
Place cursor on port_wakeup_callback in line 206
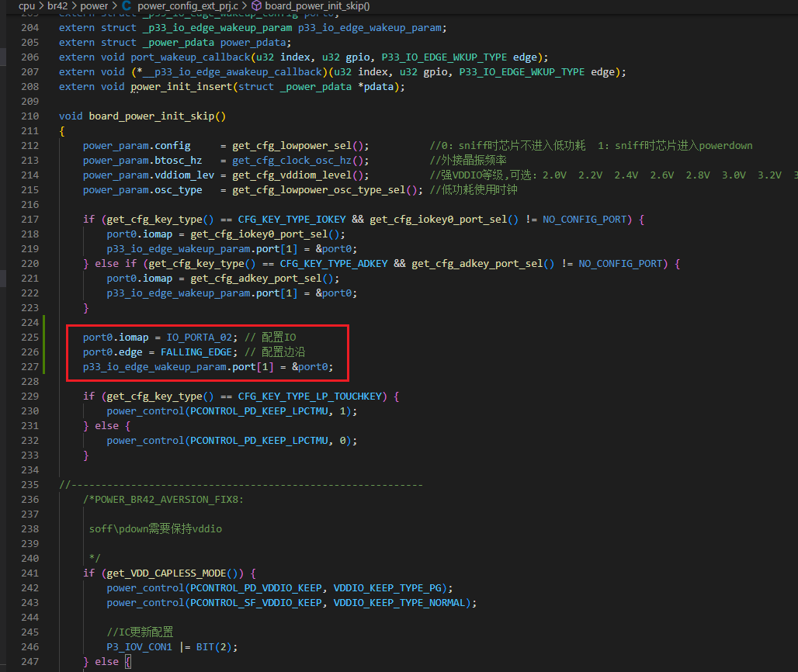tap(190, 57)
